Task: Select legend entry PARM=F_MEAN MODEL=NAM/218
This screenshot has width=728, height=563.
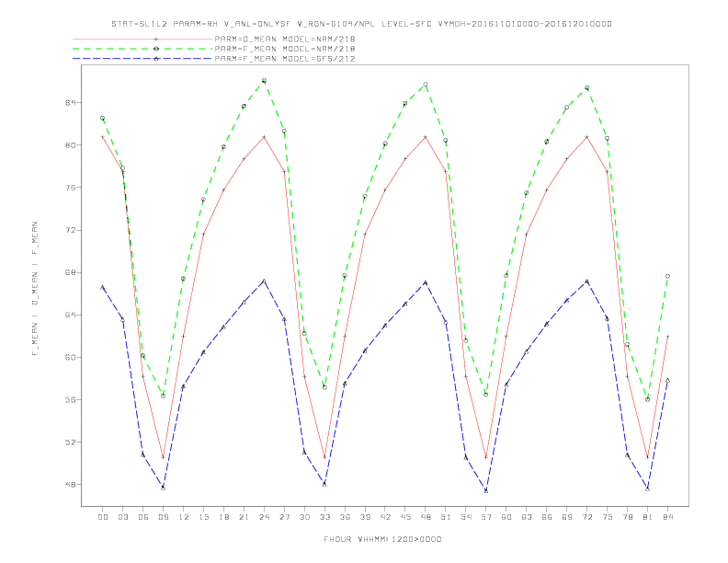Action: (285, 49)
